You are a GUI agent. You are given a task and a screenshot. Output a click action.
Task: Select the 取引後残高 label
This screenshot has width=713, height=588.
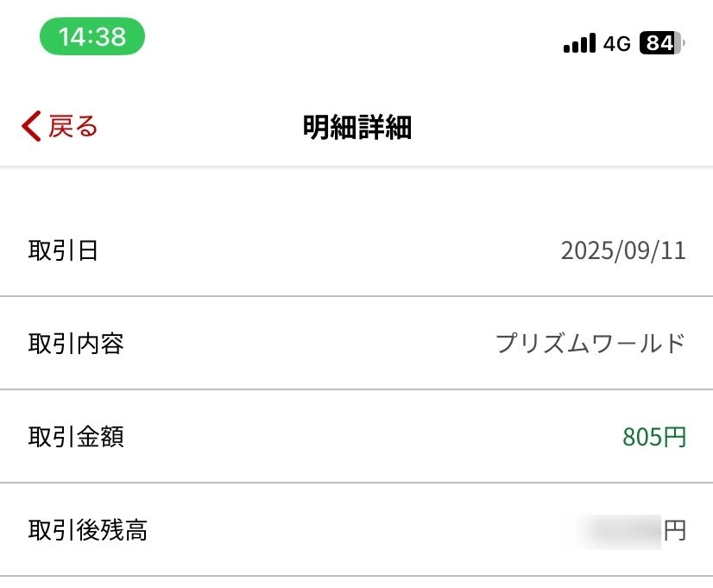pyautogui.click(x=88, y=530)
